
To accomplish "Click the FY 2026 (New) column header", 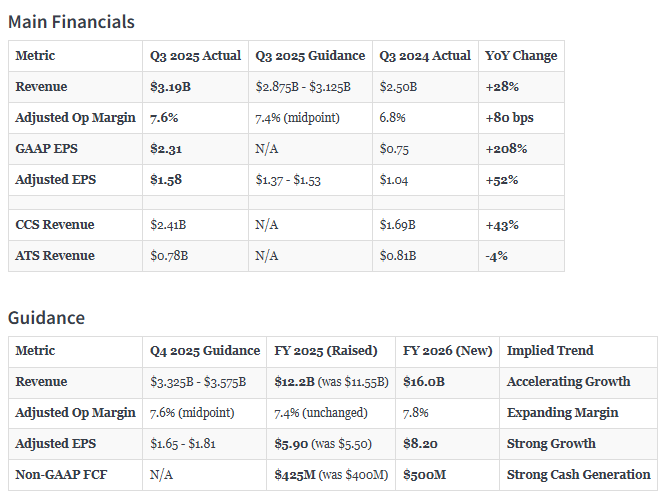I will 447,351.
